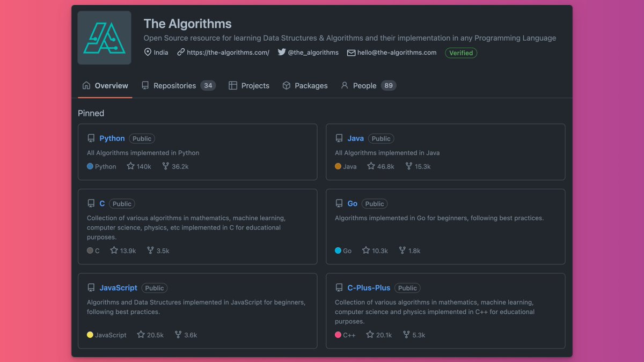Click the star icon showing 46.8k
The width and height of the screenshot is (644, 362).
click(x=371, y=166)
